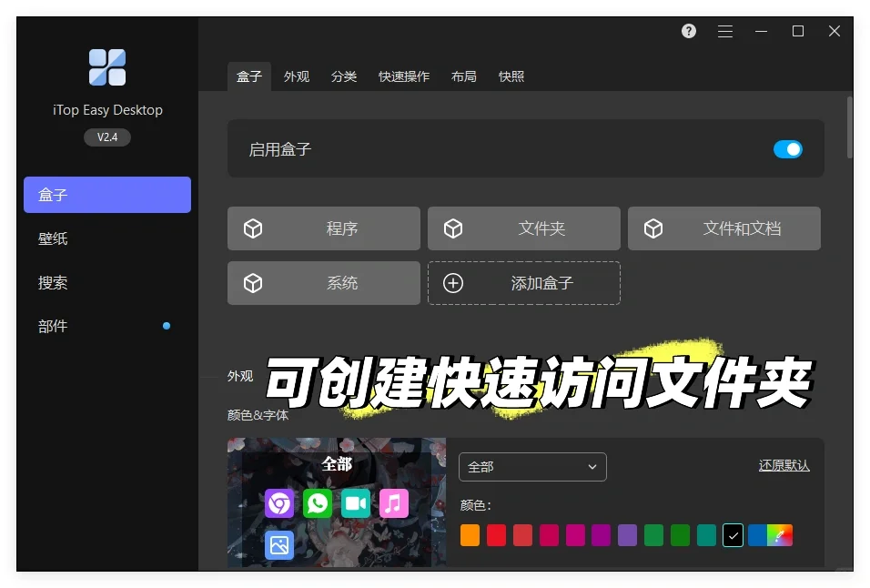Uncheck the currently selected black color

tap(733, 535)
